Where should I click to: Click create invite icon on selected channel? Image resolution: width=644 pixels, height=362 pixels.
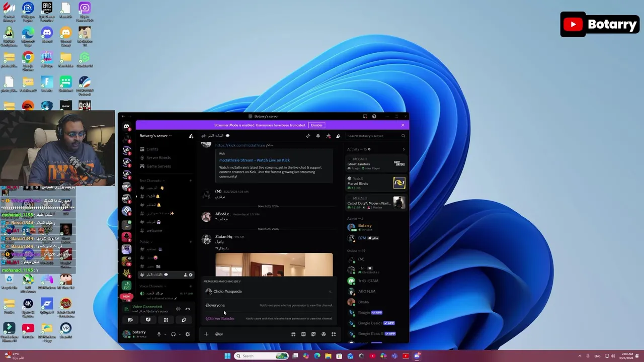(x=185, y=275)
